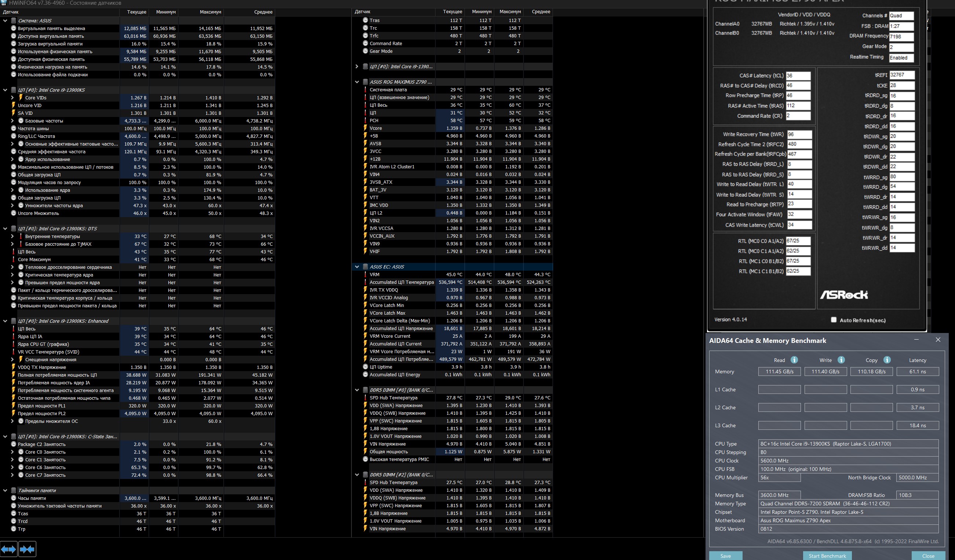This screenshot has width=955, height=560.
Task: Click the VRM temperature thermometer icon
Action: coord(365,274)
